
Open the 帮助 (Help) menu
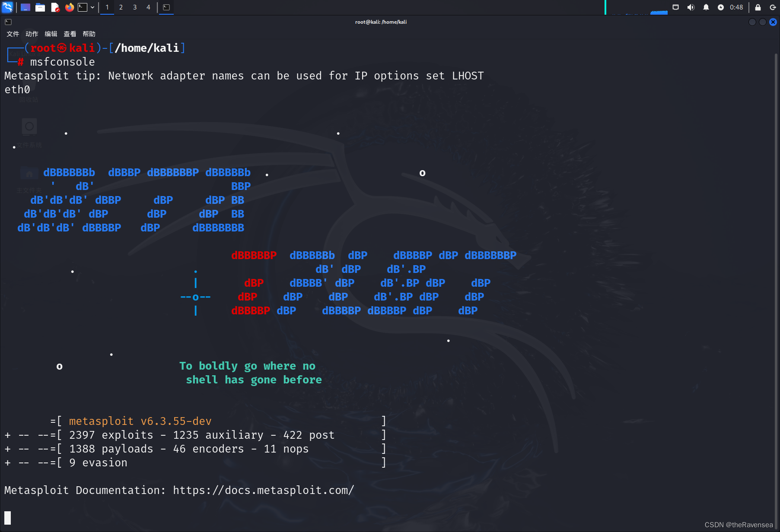(89, 34)
